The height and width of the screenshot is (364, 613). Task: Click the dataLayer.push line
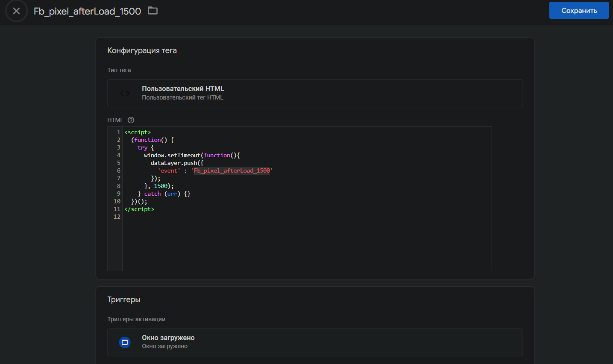click(177, 163)
